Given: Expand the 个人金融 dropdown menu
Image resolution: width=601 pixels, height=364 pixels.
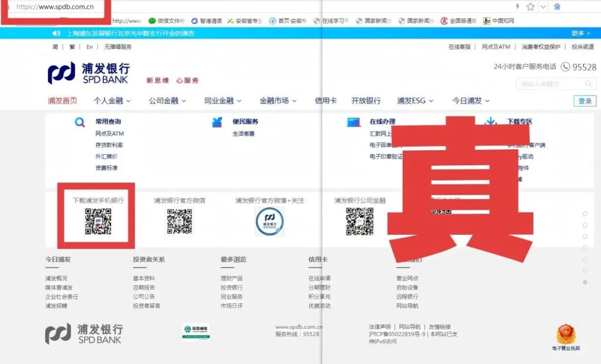Looking at the screenshot, I should 111,101.
